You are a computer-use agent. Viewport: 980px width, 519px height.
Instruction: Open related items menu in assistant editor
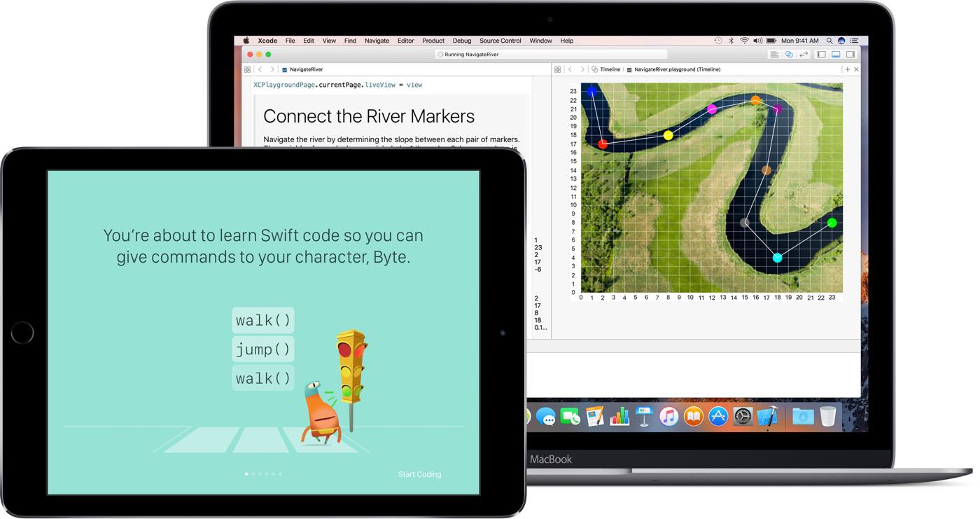[x=557, y=69]
